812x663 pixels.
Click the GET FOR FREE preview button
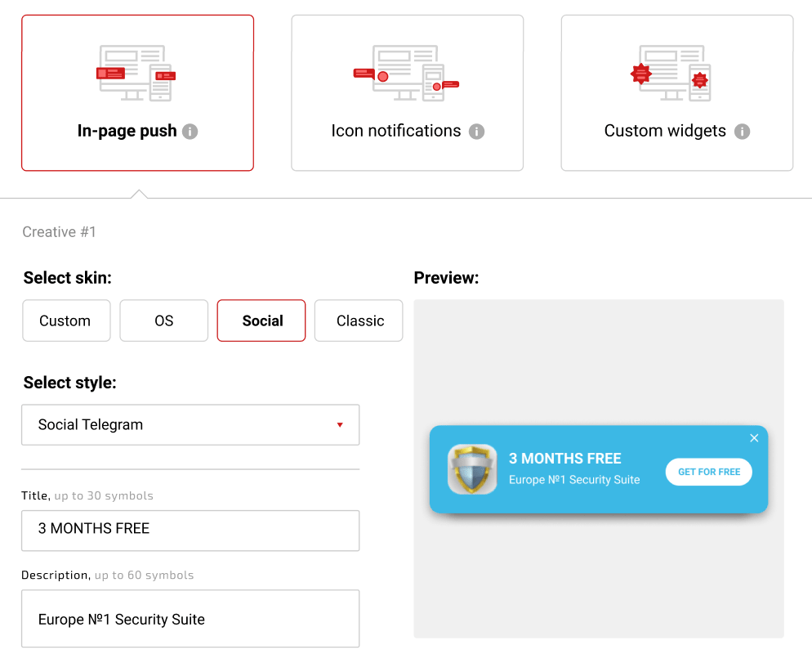click(x=707, y=472)
